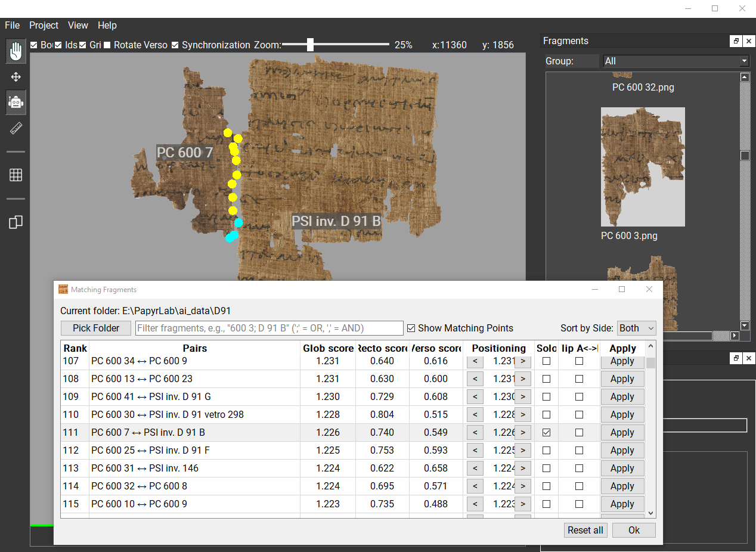The height and width of the screenshot is (552, 756).
Task: Select the Move fragment tool
Action: point(16,76)
